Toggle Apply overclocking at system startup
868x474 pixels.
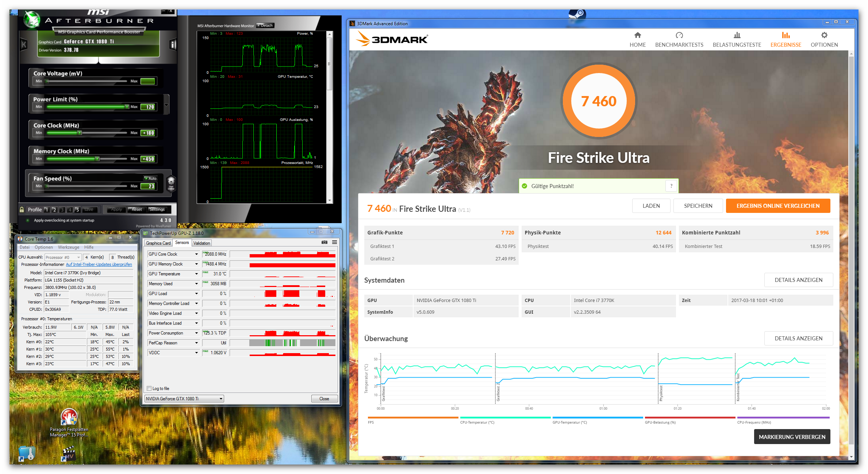[28, 221]
